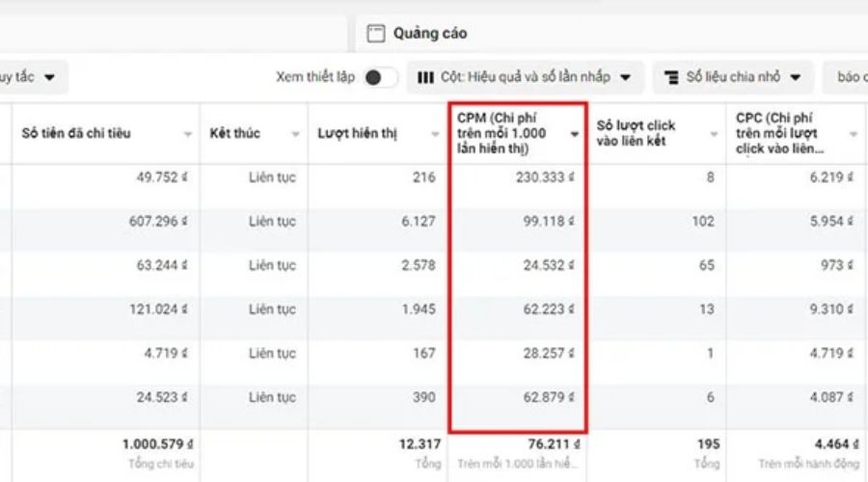The height and width of the screenshot is (482, 868).
Task: Select CPM value 24.532 đ
Action: click(x=549, y=266)
